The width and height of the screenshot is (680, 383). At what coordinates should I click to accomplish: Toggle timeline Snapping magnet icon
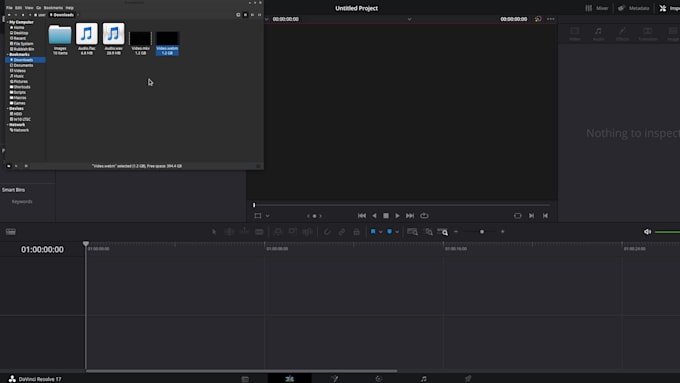pos(327,232)
